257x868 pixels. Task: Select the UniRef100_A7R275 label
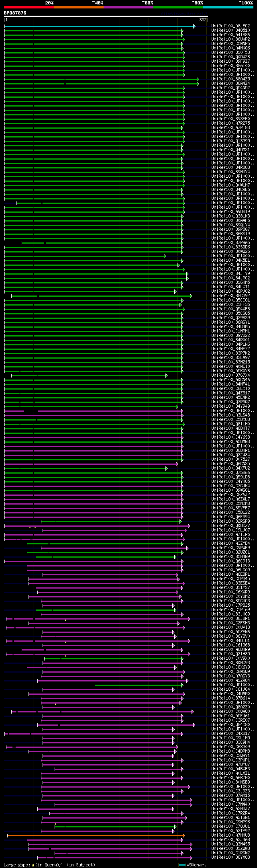pos(230,123)
